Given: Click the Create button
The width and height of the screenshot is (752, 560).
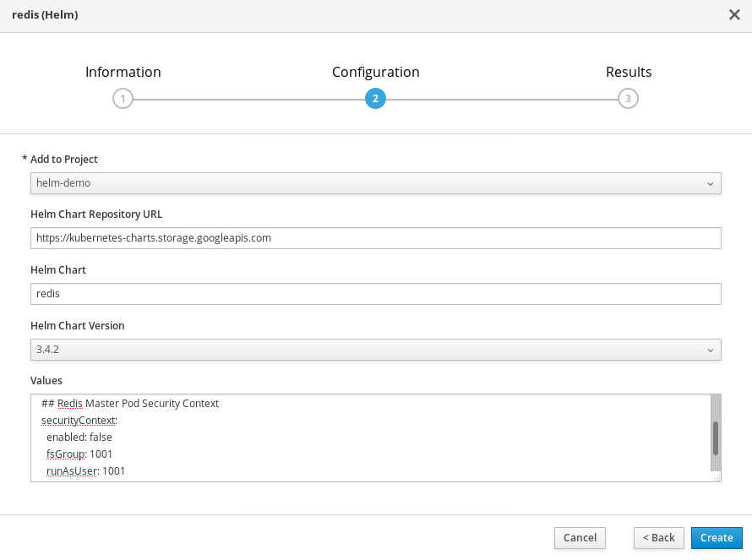Looking at the screenshot, I should [717, 538].
